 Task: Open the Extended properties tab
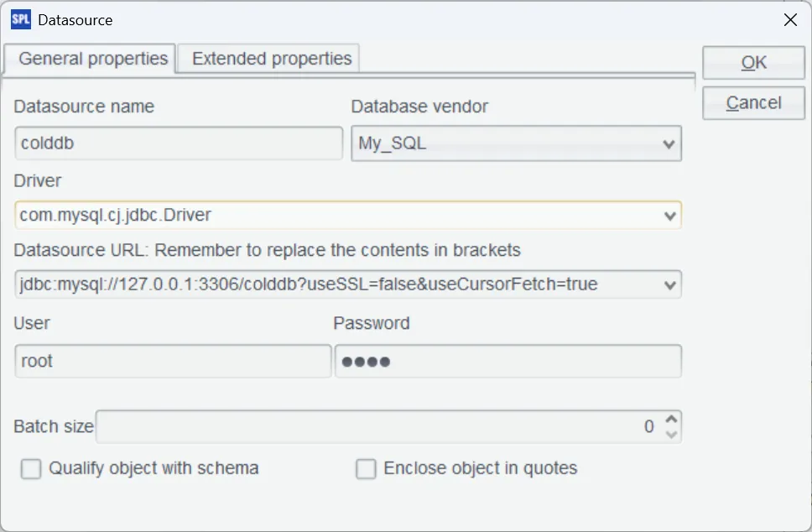[272, 60]
